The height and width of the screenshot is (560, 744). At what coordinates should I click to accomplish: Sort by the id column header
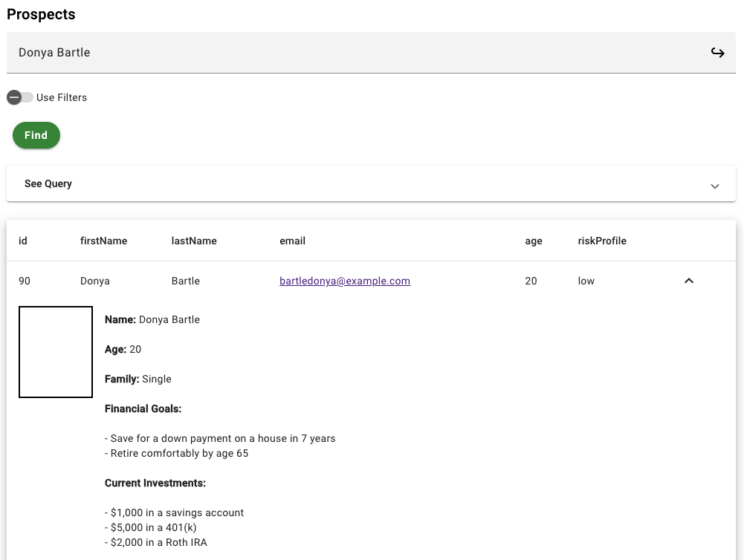(23, 241)
